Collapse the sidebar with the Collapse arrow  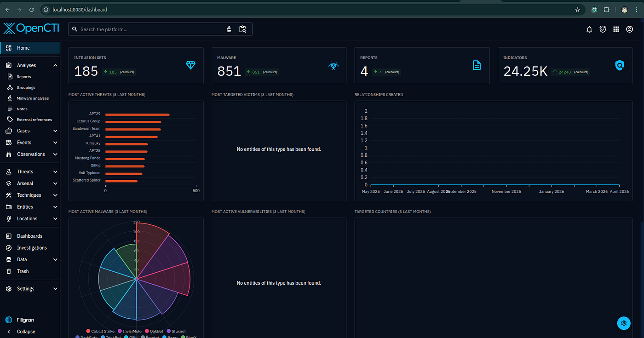9,332
